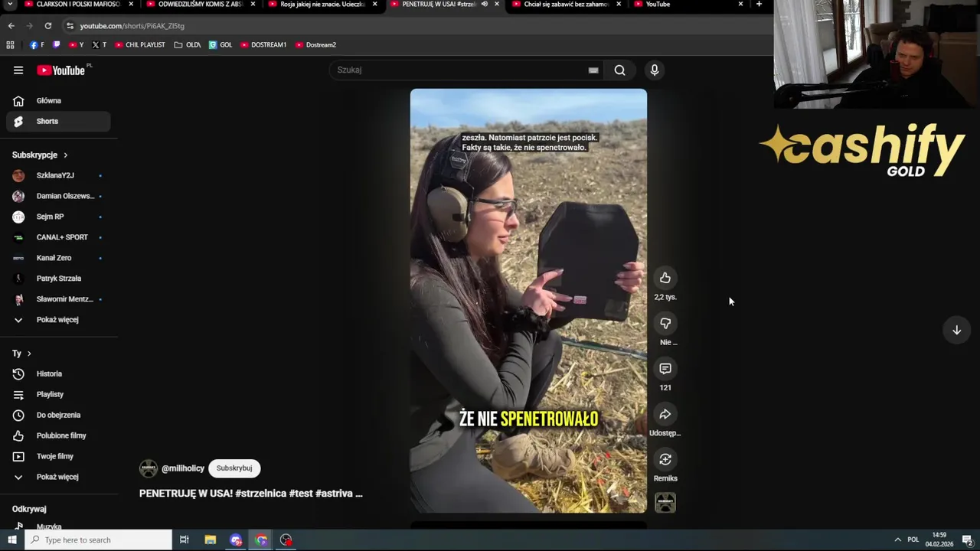Like the short with thumbs-up icon
Image resolution: width=980 pixels, height=551 pixels.
[x=665, y=278]
